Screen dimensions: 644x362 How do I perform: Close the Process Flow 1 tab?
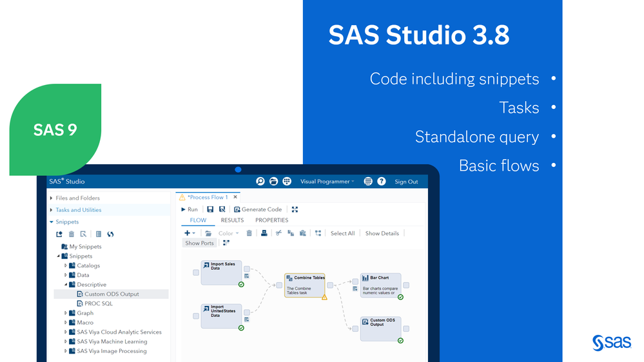[235, 197]
